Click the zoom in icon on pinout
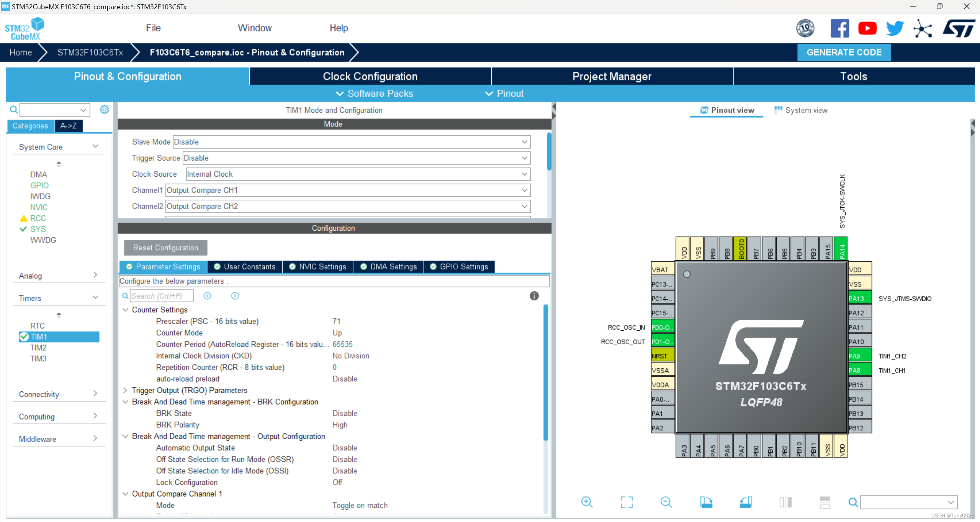The image size is (980, 522). (x=586, y=501)
